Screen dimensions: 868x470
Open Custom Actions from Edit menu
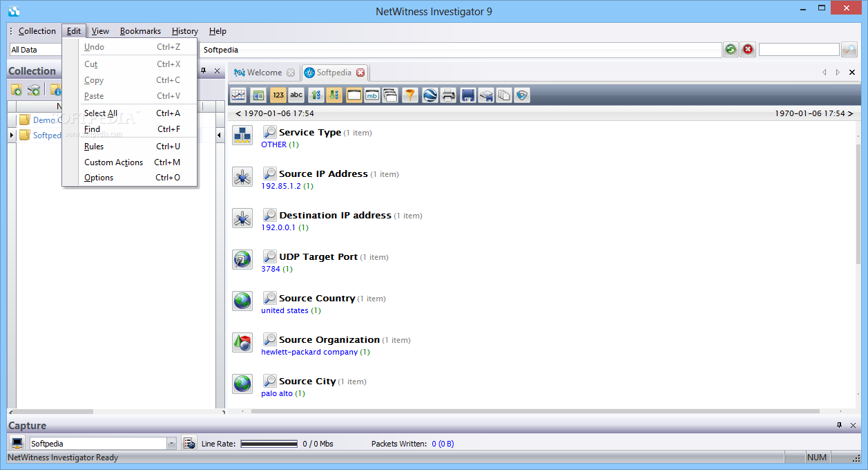(130, 162)
